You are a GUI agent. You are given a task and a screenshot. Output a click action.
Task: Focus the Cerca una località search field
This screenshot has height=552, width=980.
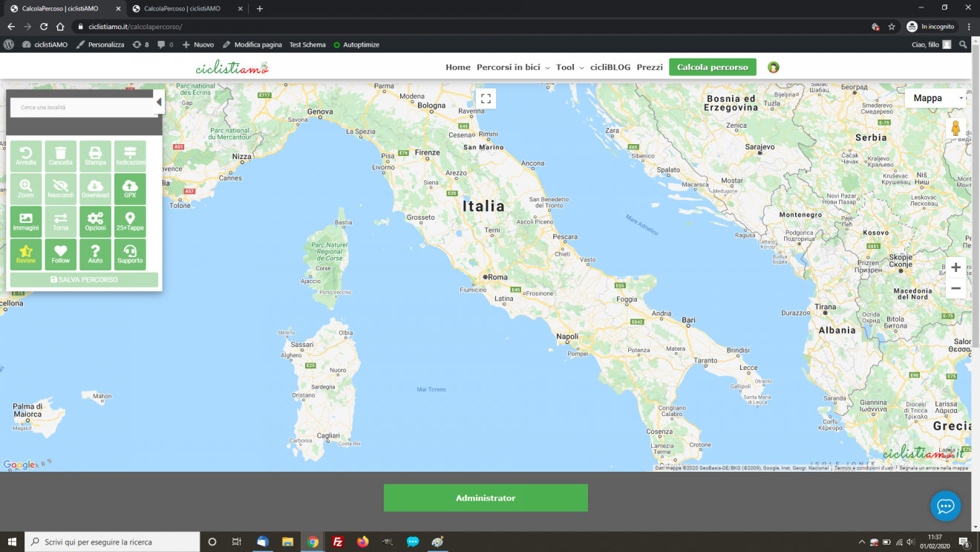coord(82,108)
